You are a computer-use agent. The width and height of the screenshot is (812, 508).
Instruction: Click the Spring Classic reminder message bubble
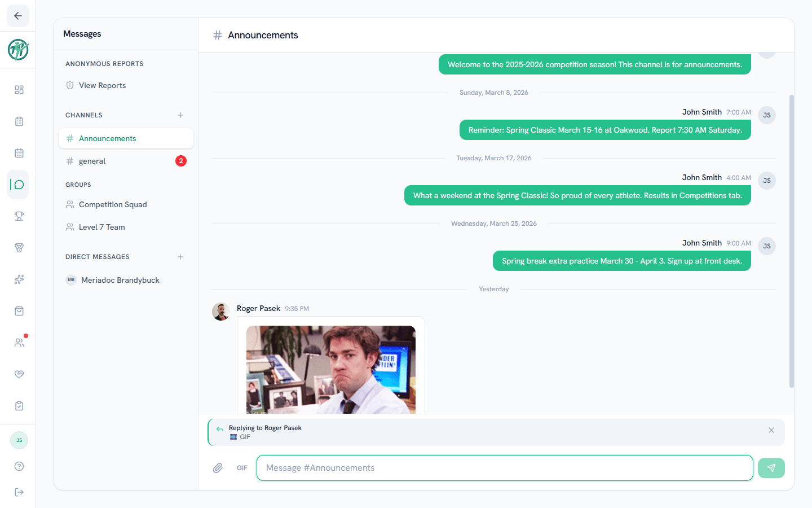(x=605, y=130)
